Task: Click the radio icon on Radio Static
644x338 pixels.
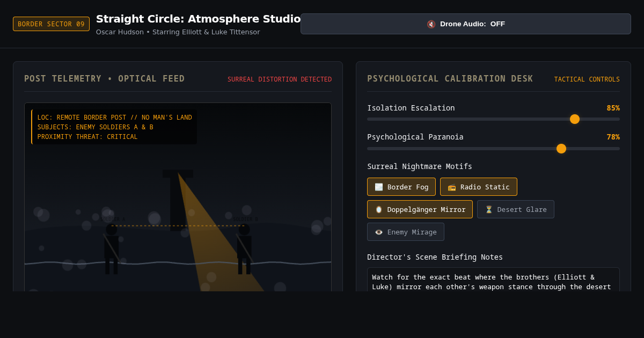Action: (x=452, y=187)
